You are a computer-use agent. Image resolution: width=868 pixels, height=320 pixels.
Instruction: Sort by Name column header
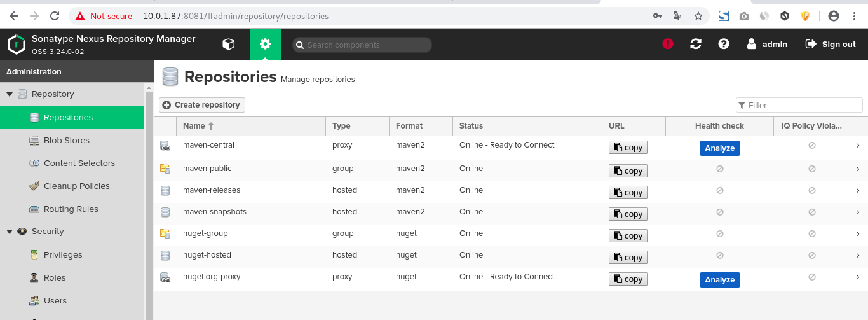tap(251, 126)
